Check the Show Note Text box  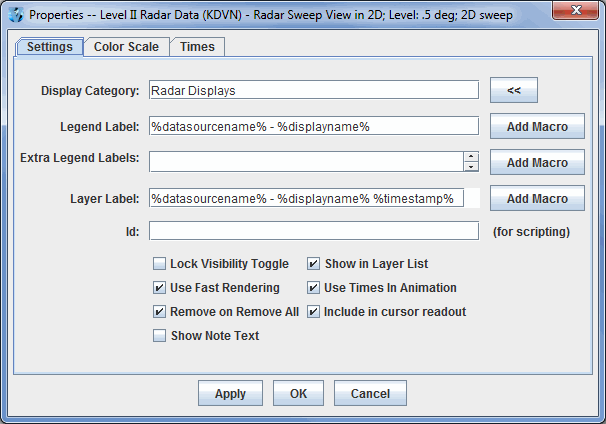[159, 336]
